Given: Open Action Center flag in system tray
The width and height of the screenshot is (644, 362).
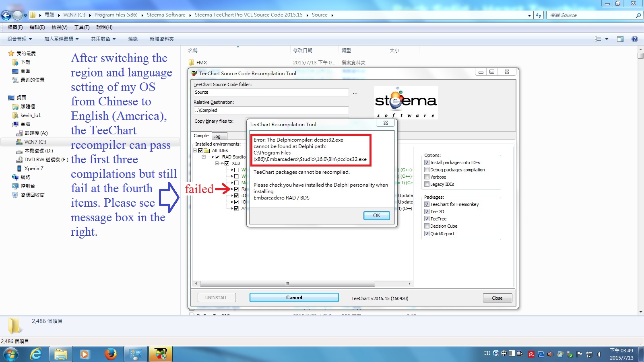Looking at the screenshot, I should click(580, 354).
